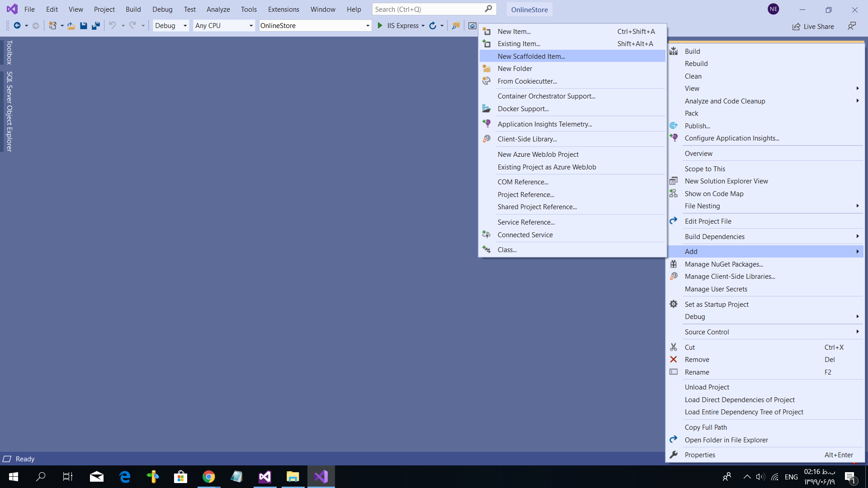Screen dimensions: 868x488
Task: Choose Manage NuGet Packages in context menu
Action: 723,264
